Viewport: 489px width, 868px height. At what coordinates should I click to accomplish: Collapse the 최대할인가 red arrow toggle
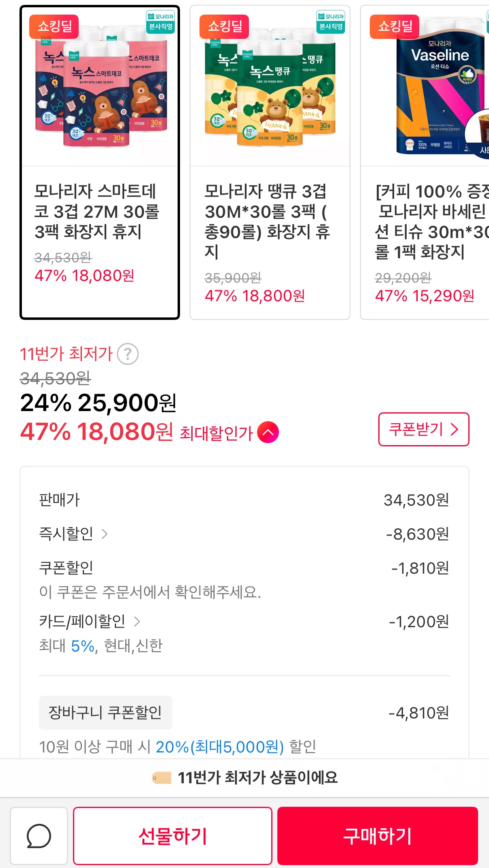(268, 432)
